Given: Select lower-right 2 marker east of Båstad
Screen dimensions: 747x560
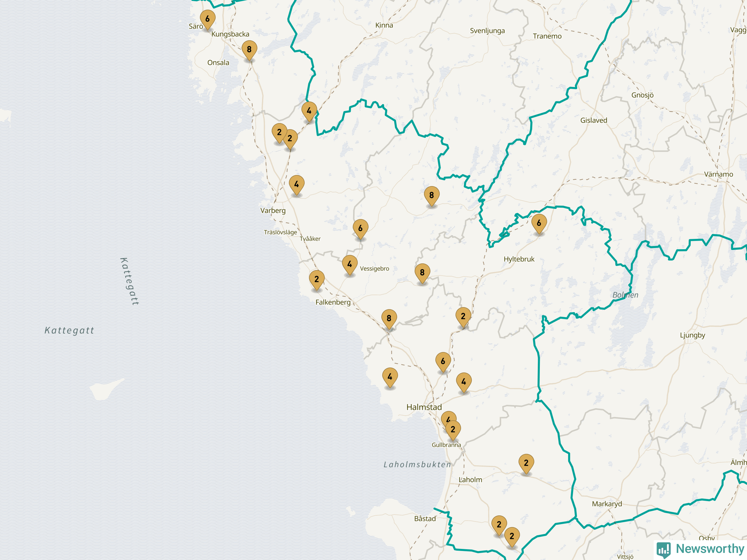Looking at the screenshot, I should coord(512,537).
